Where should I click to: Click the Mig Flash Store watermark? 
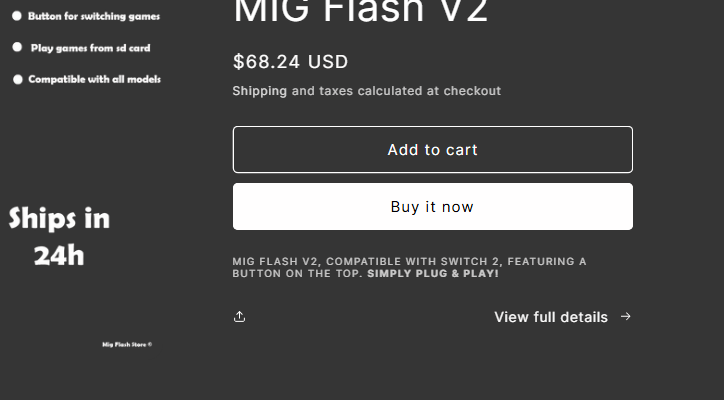coord(127,345)
